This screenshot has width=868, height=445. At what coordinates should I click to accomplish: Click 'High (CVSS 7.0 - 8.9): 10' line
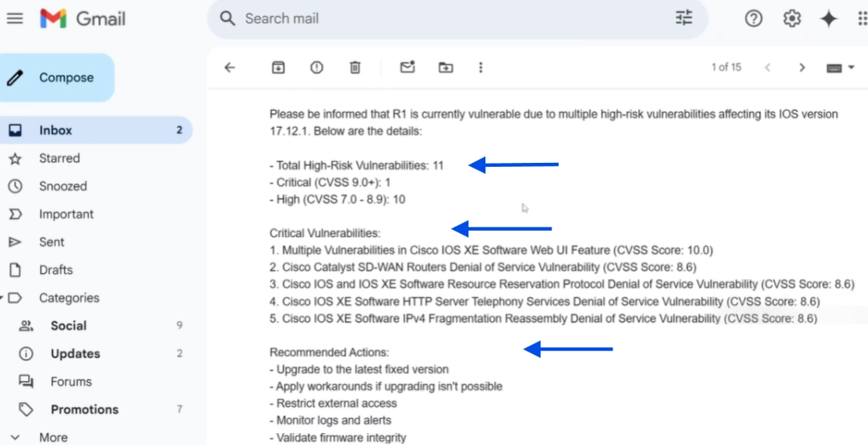point(337,200)
